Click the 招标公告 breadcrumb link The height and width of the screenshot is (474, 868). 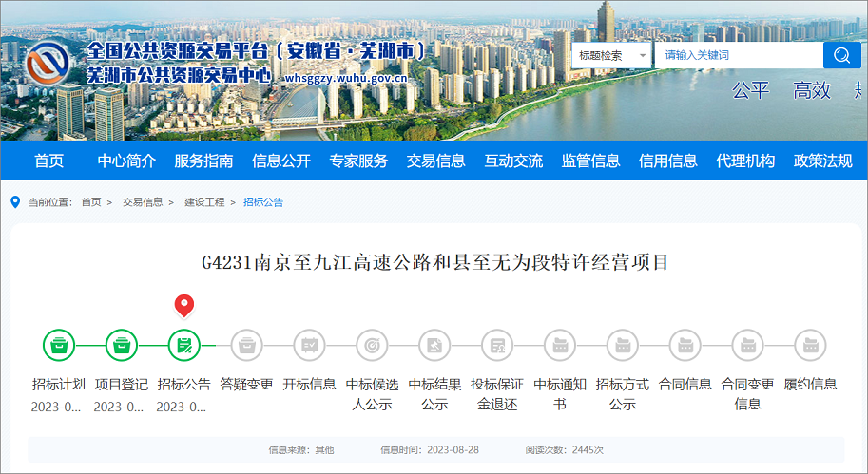pyautogui.click(x=263, y=202)
